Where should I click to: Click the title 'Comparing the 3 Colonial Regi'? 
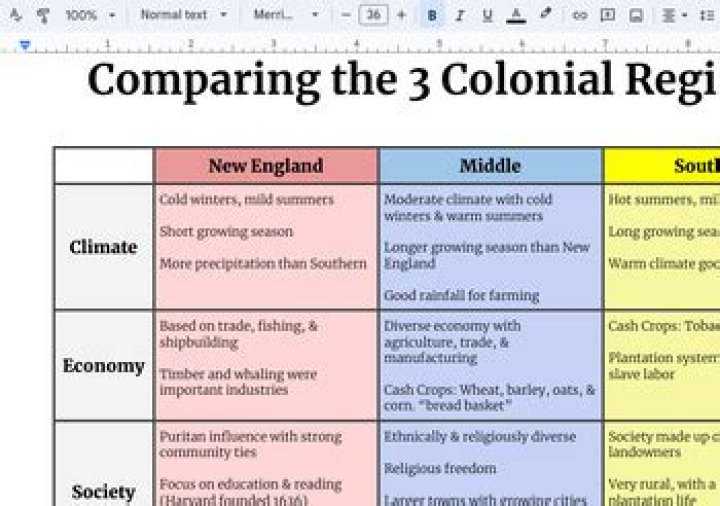click(x=402, y=81)
